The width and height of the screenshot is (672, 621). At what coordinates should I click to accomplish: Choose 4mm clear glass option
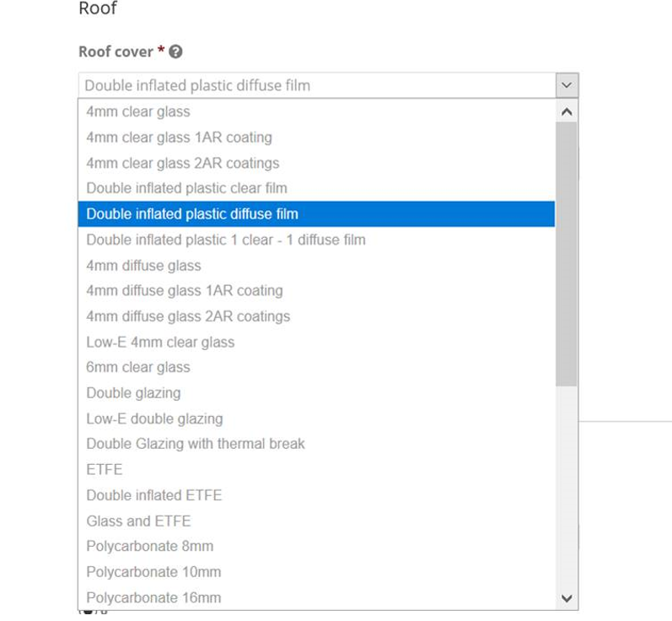pos(316,111)
